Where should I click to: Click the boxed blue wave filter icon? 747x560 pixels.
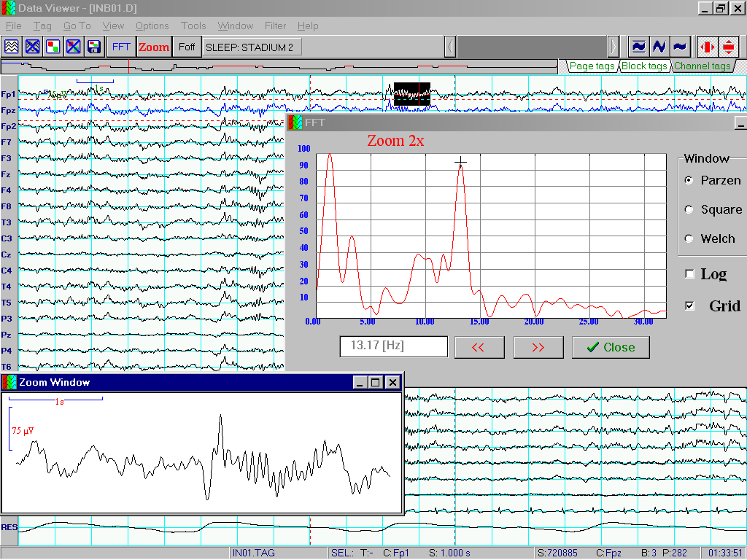(638, 47)
